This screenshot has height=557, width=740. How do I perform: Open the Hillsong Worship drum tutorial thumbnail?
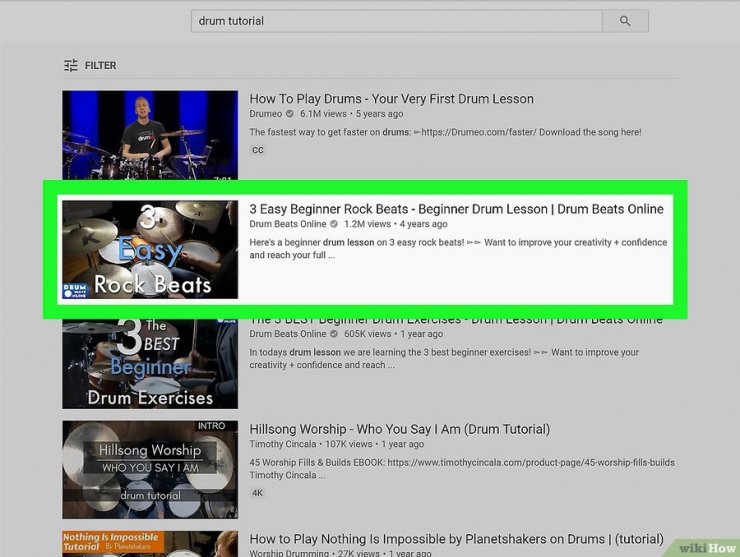[x=150, y=470]
